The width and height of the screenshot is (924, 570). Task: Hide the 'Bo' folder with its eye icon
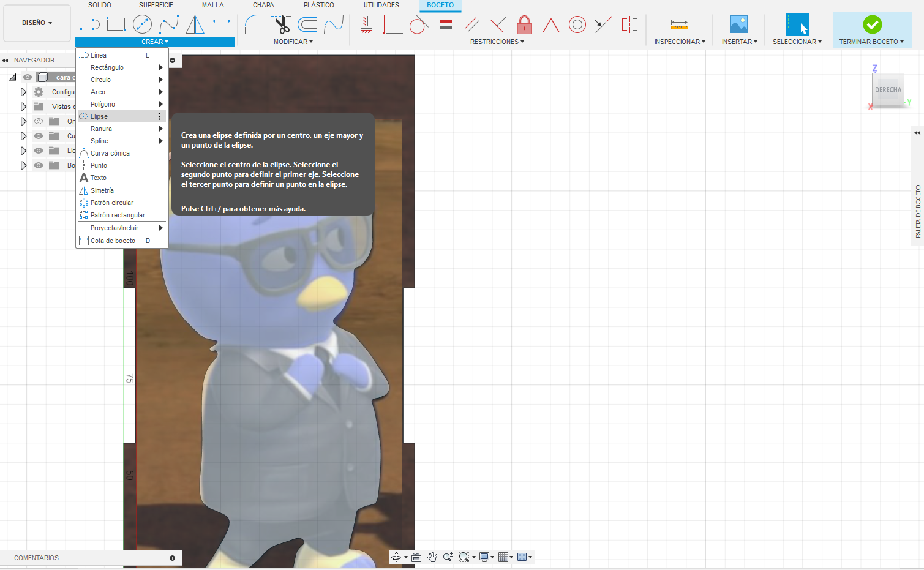(x=39, y=165)
